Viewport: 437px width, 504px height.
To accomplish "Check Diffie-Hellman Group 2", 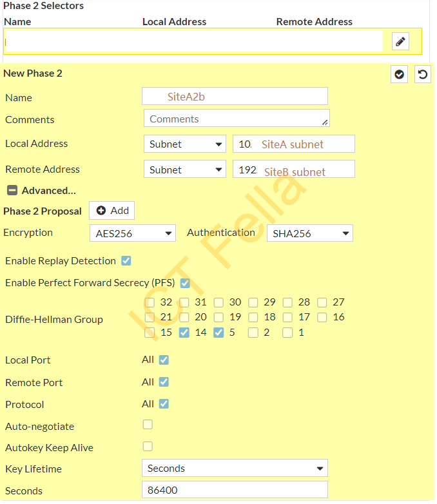I will (253, 333).
